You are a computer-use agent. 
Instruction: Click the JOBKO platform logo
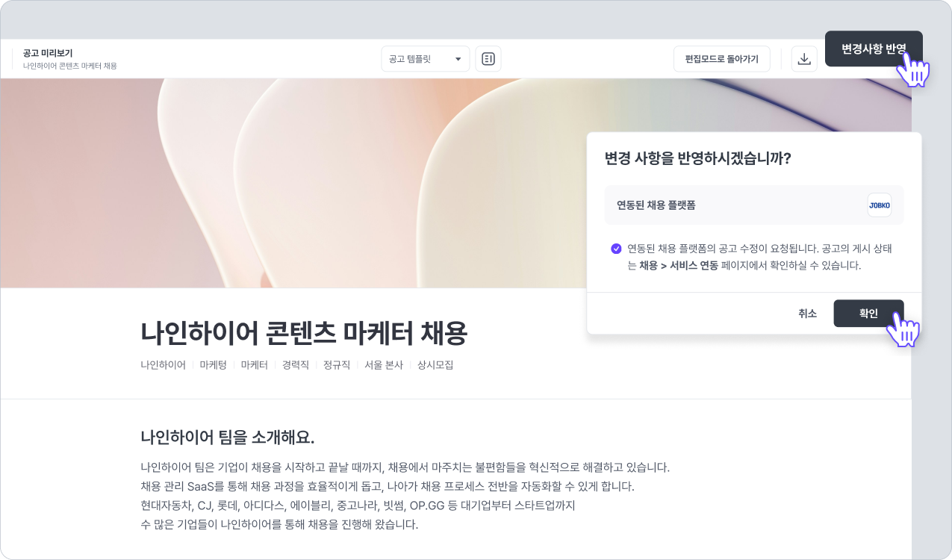(880, 205)
